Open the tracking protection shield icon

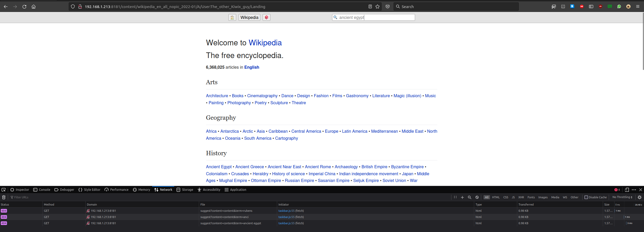(x=73, y=7)
